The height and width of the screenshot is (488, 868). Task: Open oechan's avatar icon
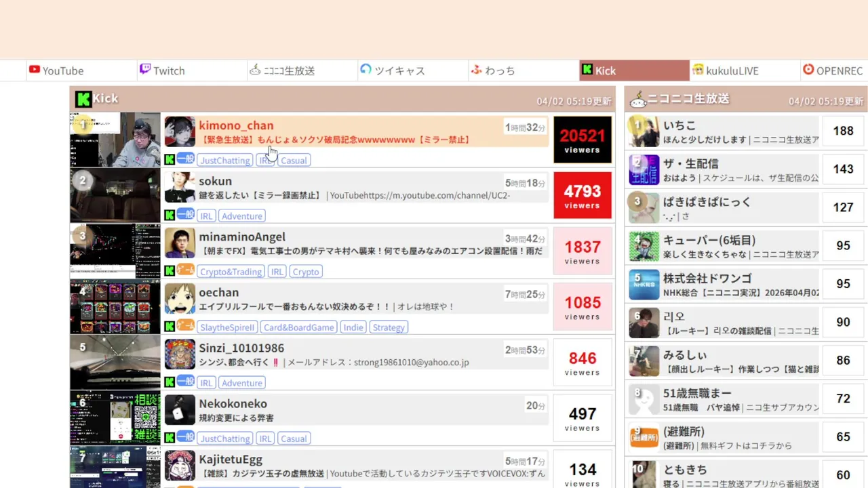[180, 298]
